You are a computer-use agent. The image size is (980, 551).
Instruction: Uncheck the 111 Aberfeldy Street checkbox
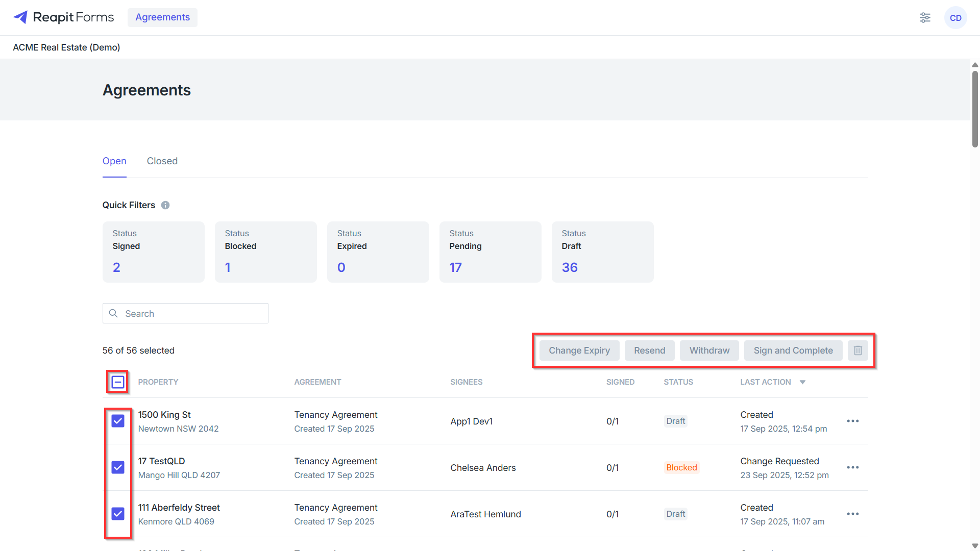click(x=118, y=514)
